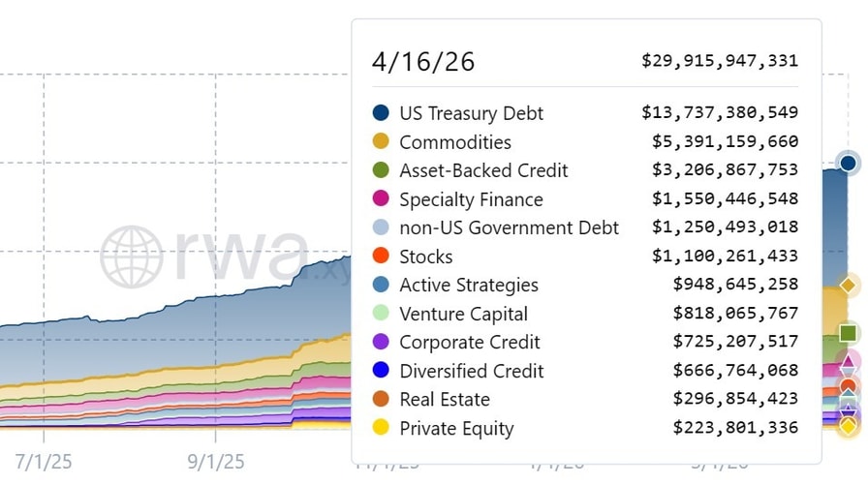
Task: Select the non-US Government Debt label
Action: click(509, 227)
